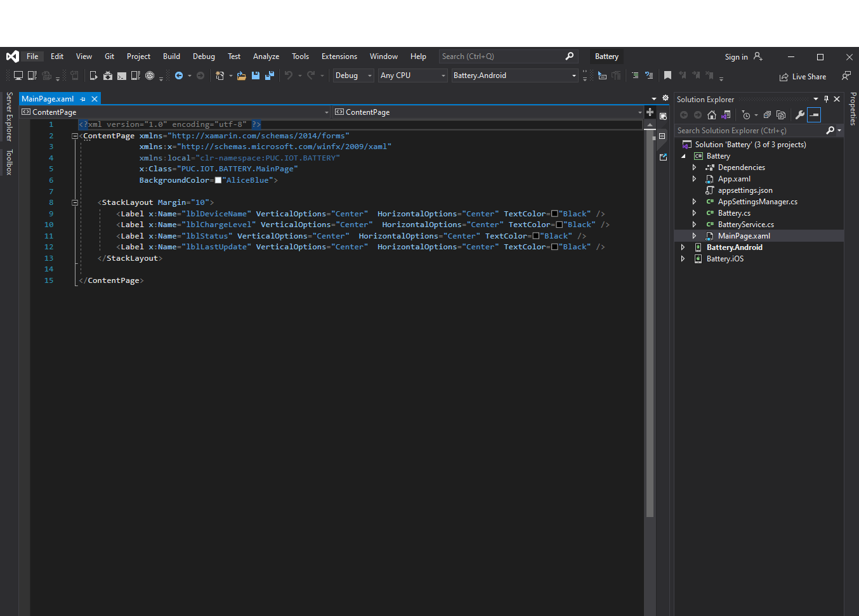
Task: Click the Navigate Backward arrow icon
Action: (x=180, y=75)
